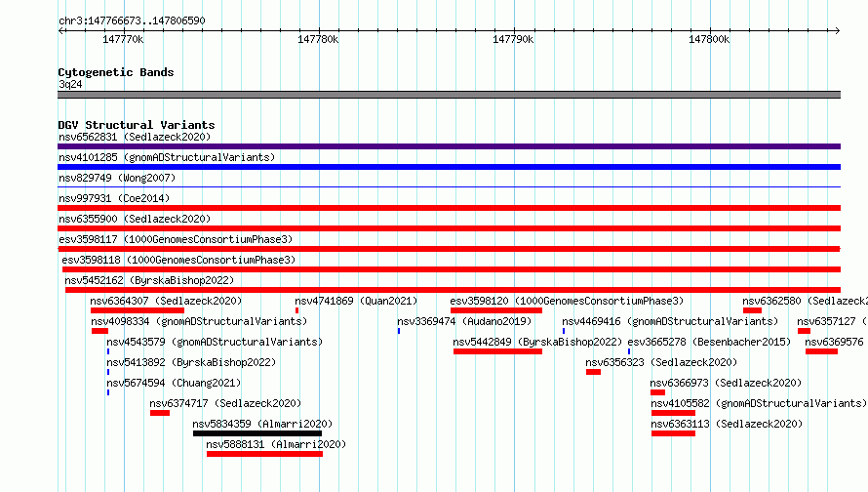The height and width of the screenshot is (492, 868).
Task: Select the nsv4101285 gnomAD blue variant bar
Action: point(449,167)
